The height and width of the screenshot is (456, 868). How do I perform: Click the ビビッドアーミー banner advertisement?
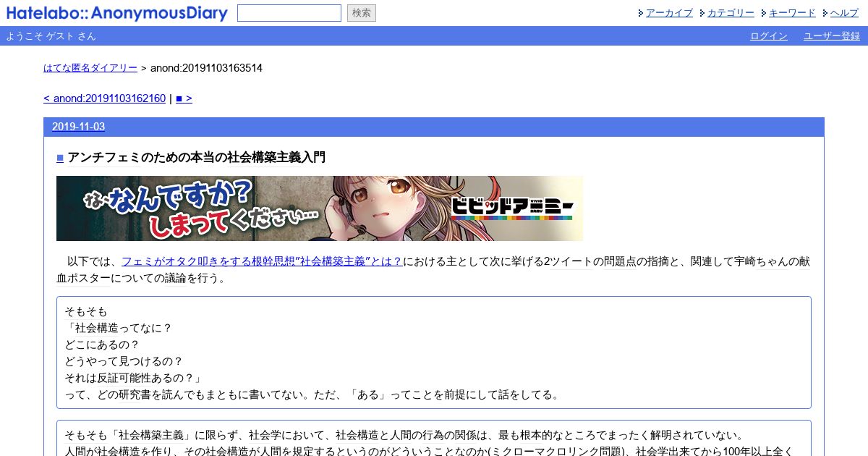[x=320, y=208]
